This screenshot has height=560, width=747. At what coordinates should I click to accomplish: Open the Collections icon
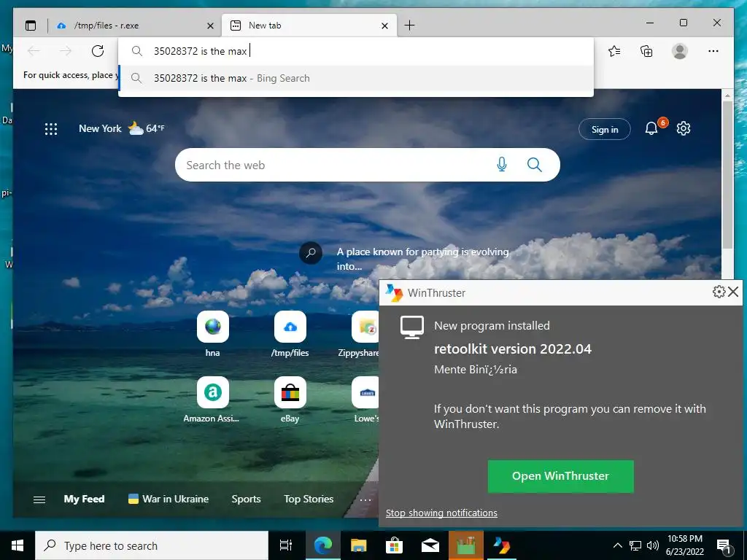[x=646, y=51]
